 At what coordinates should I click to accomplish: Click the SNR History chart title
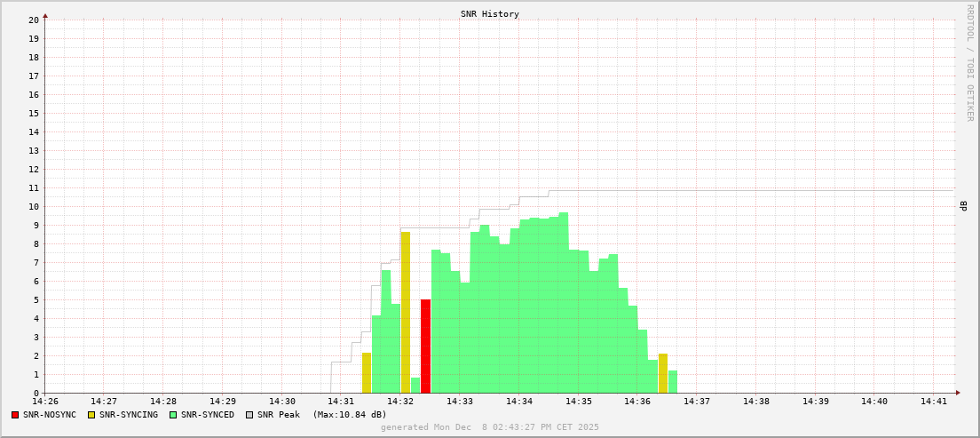point(489,14)
